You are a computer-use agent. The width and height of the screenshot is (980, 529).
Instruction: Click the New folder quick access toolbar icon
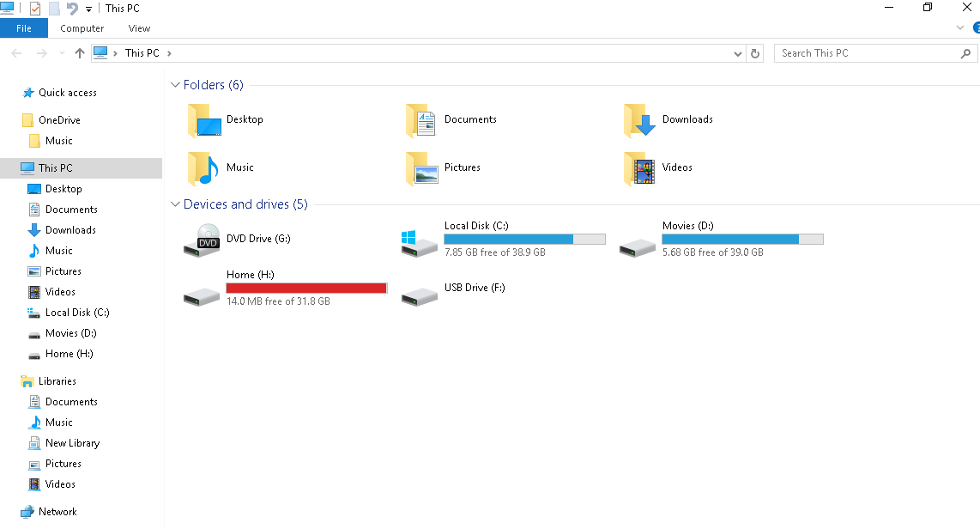(54, 8)
